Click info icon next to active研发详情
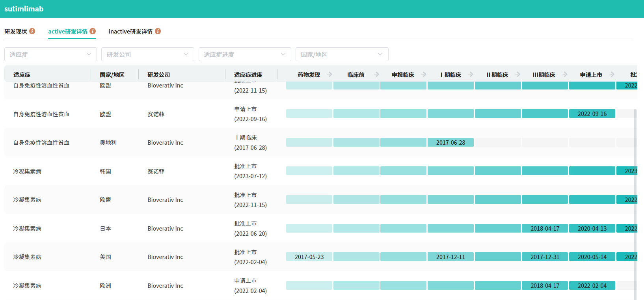This screenshot has height=300, width=644. 93,31
